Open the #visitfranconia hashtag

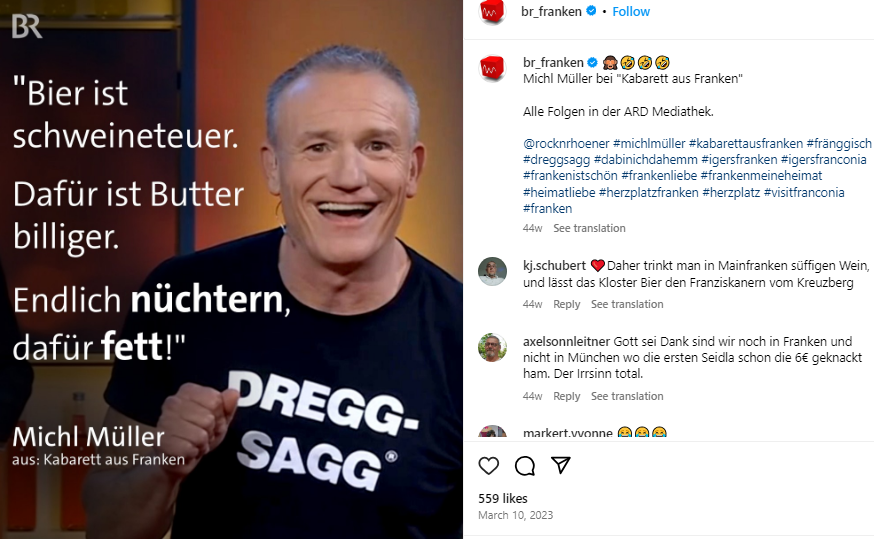tap(804, 192)
